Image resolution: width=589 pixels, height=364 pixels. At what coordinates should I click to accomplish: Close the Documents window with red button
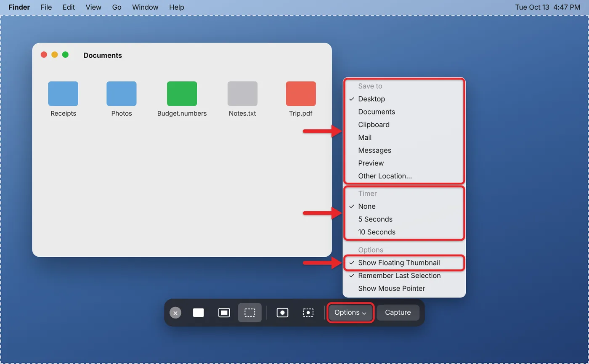(x=44, y=55)
